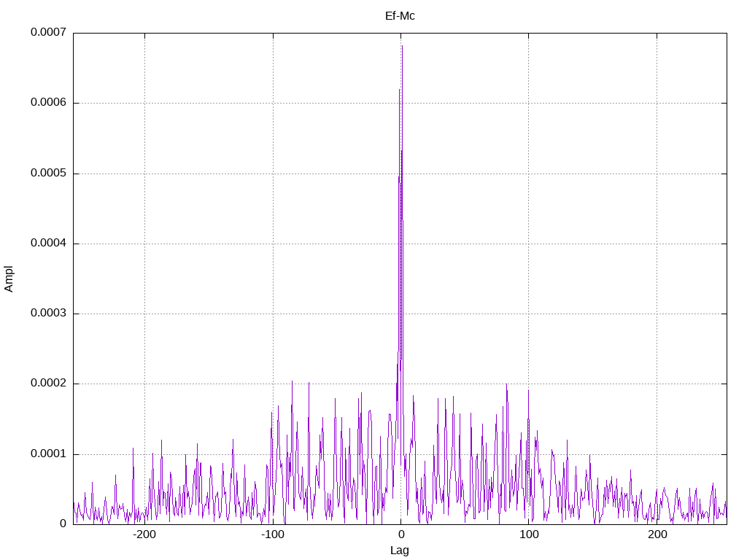
Task: Click the Ampl y-axis label
Action: 9,279
